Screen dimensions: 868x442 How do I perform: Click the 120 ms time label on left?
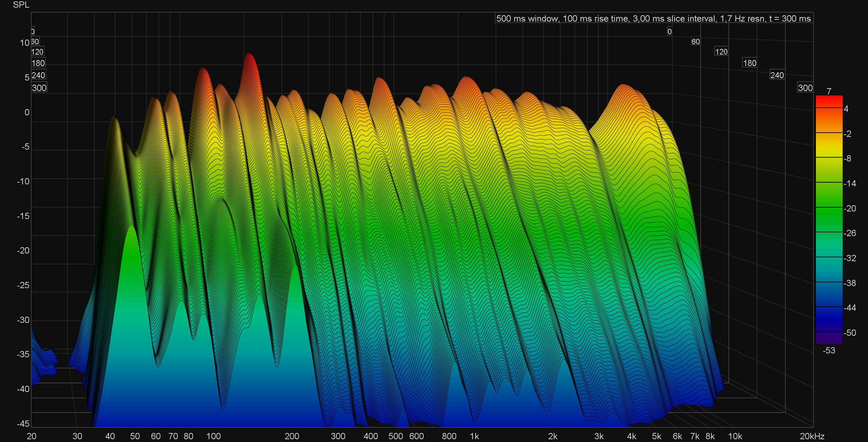click(x=37, y=52)
